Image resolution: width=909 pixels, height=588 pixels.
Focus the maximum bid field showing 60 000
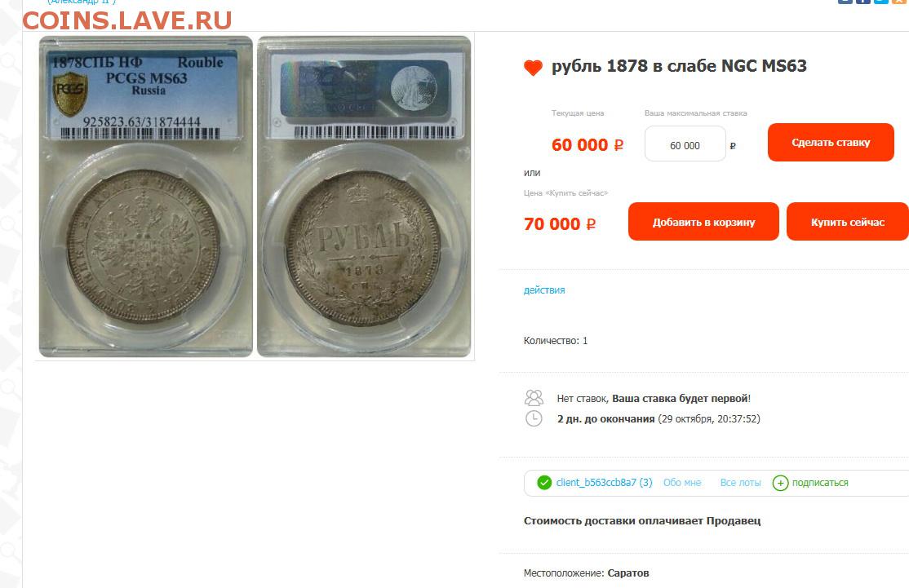tap(685, 144)
